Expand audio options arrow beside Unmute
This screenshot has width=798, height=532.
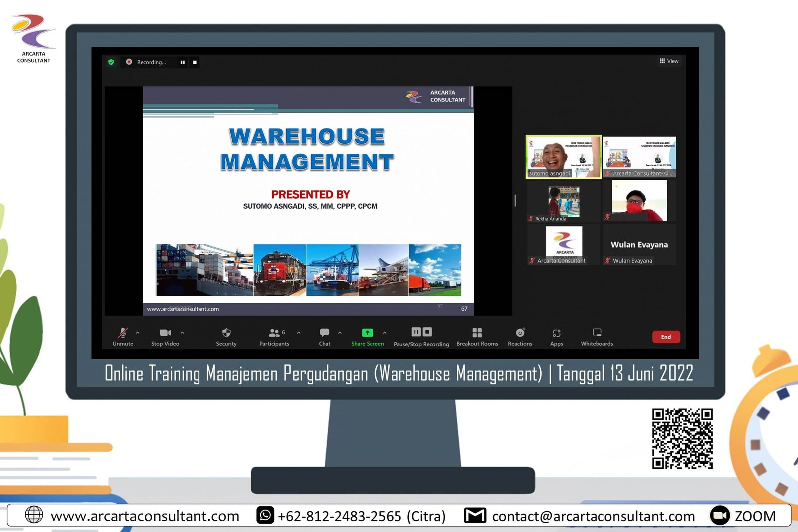pyautogui.click(x=138, y=332)
